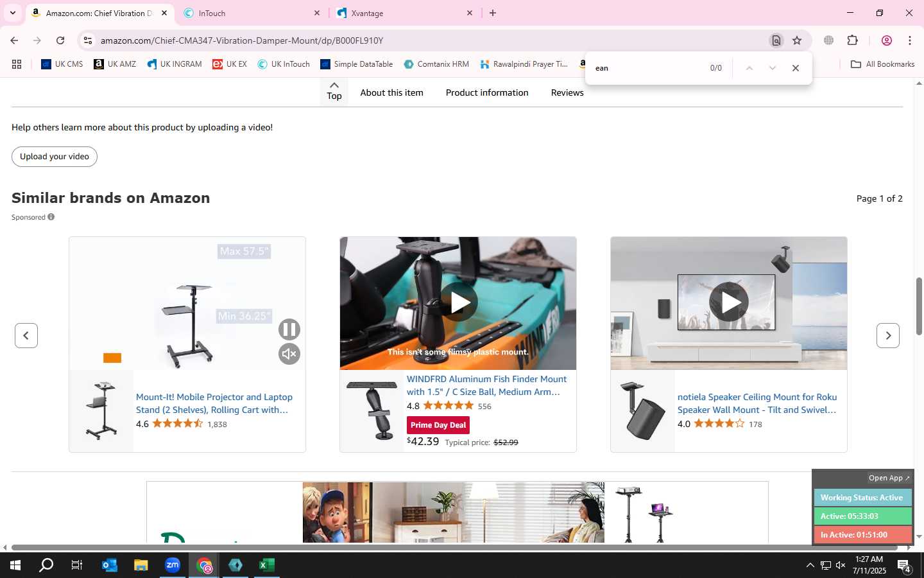Unmute the Mount-It! video

click(289, 354)
